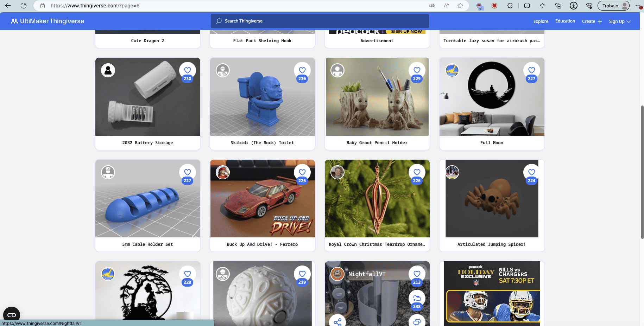Open the Create menu
The width and height of the screenshot is (644, 326).
coord(592,21)
